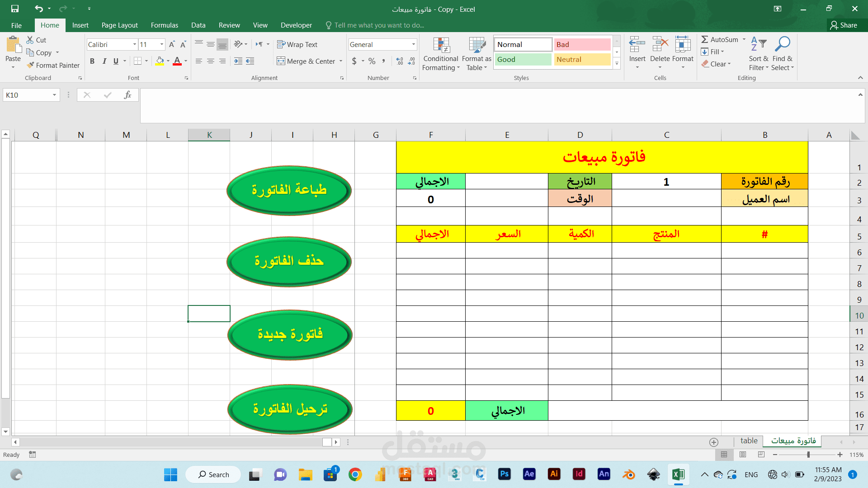Click the Excel icon in Windows taskbar
The image size is (868, 488).
pos(678,474)
